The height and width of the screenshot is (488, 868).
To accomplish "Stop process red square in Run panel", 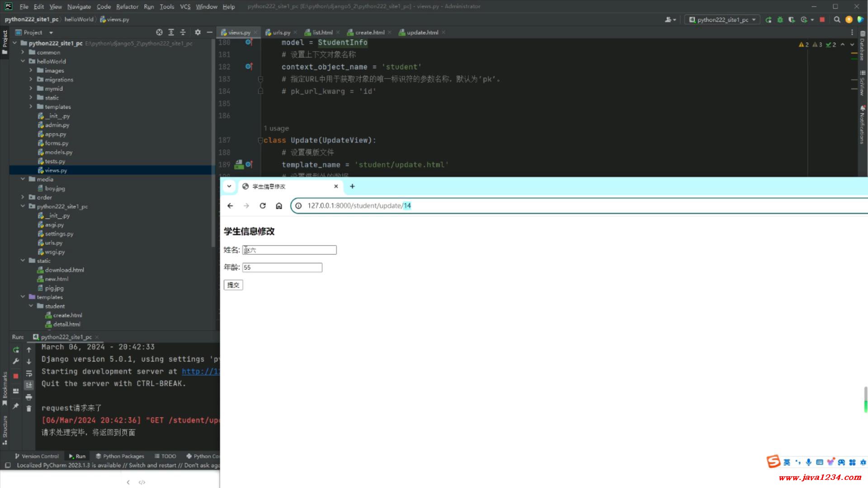I will tap(16, 376).
